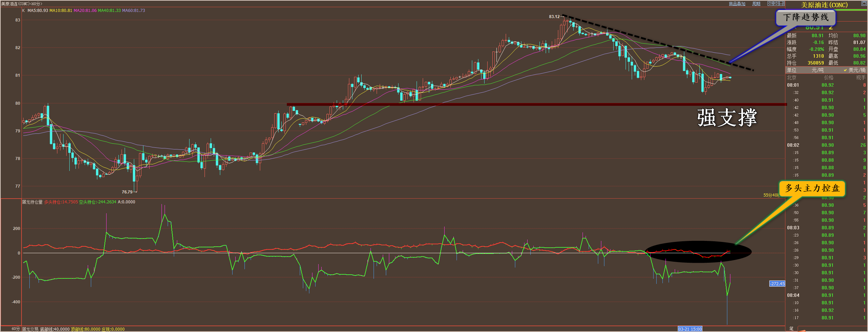The width and height of the screenshot is (868, 332).
Task: Click the 最新 price value 80.91
Action: 817,35
